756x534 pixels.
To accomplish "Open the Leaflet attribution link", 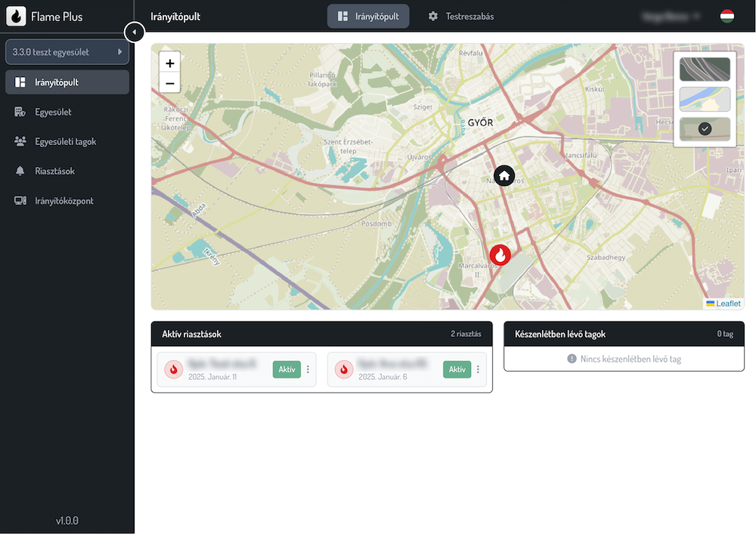I will (x=728, y=304).
